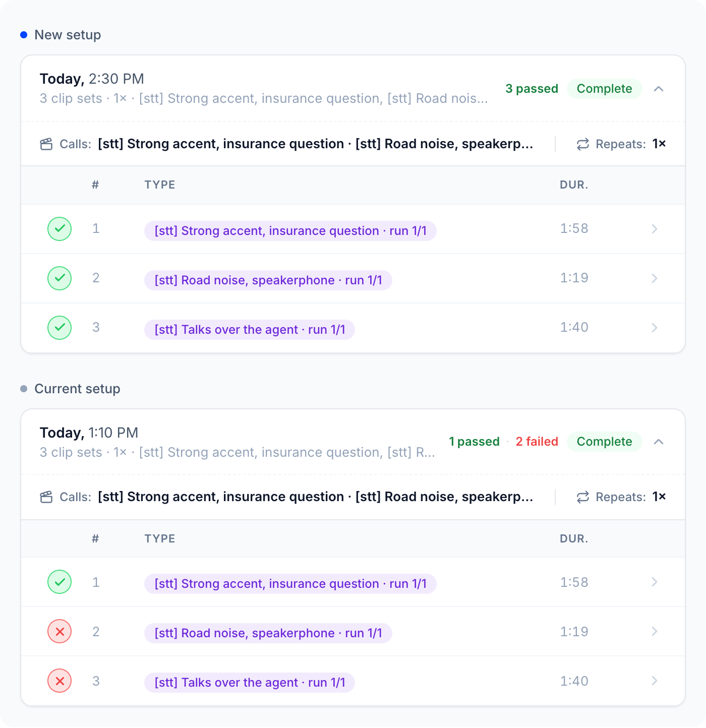Click the "Today, 1:10 PM" heading
This screenshot has height=728, width=706.
[x=89, y=433]
